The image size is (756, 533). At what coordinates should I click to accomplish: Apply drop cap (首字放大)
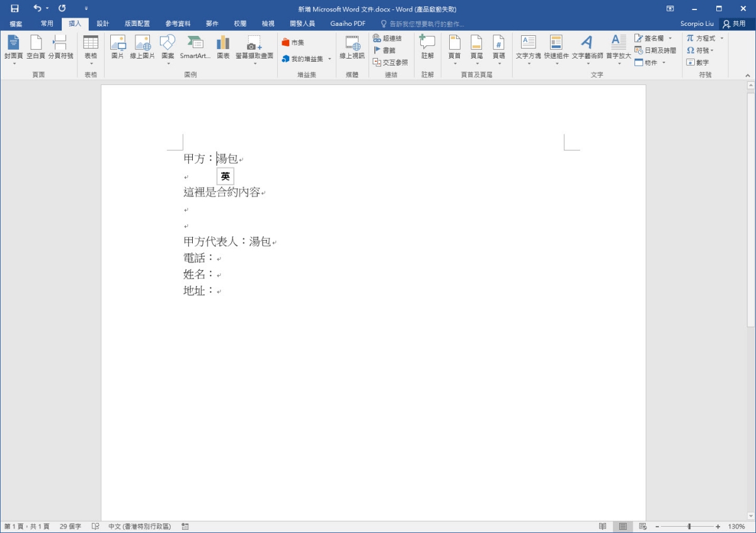[x=619, y=49]
